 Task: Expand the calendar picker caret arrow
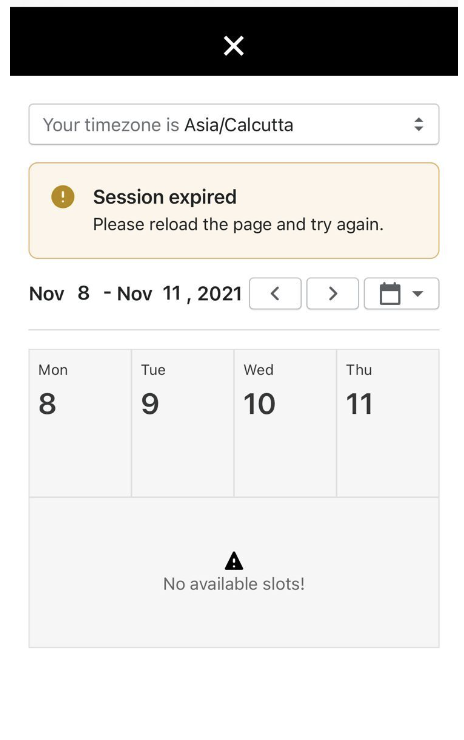point(417,294)
